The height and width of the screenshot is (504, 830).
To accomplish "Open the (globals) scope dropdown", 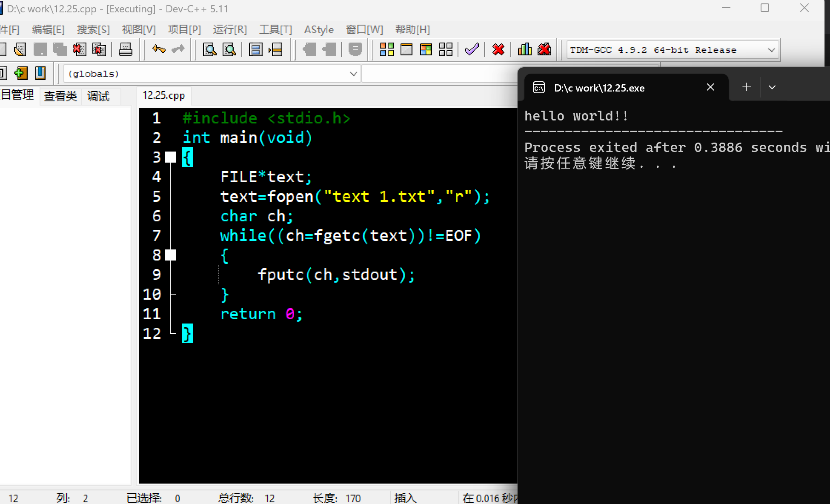I will pos(353,74).
